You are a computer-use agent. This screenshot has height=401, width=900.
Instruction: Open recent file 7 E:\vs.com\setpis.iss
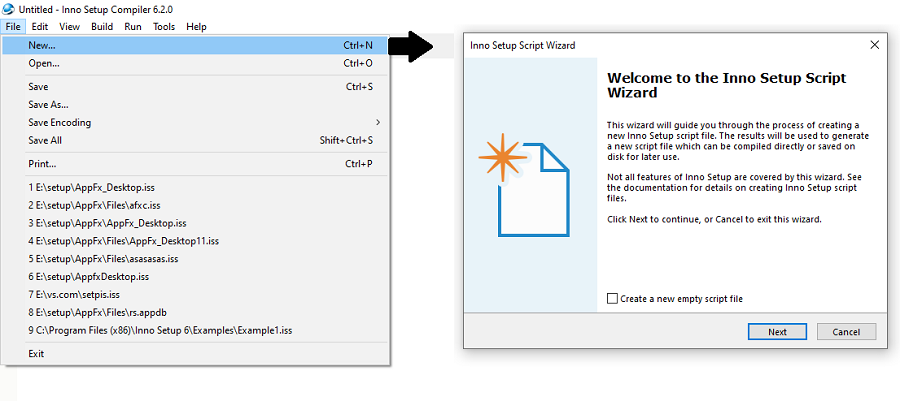[195, 294]
